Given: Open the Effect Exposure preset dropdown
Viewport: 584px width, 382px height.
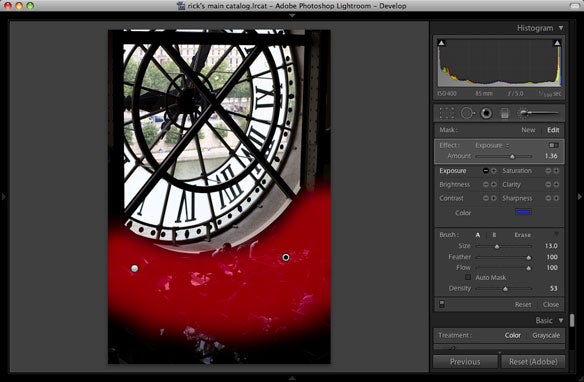Looking at the screenshot, I should [492, 145].
